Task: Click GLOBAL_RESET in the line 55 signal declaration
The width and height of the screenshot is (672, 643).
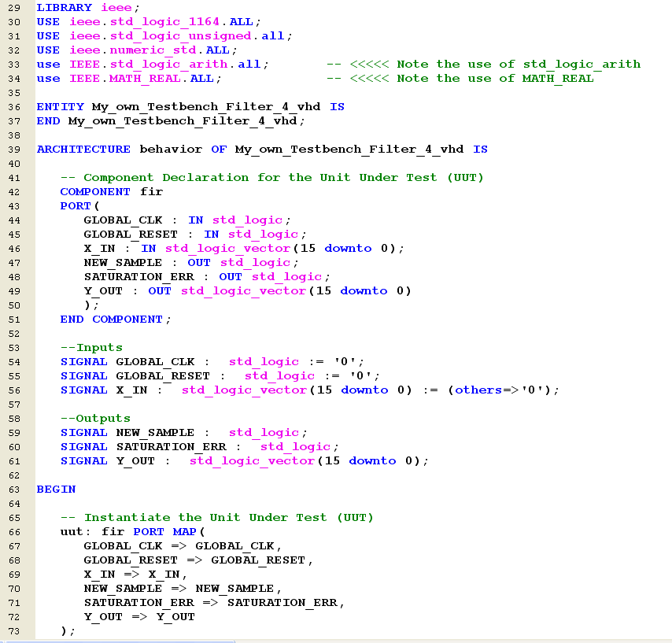Action: [x=163, y=376]
